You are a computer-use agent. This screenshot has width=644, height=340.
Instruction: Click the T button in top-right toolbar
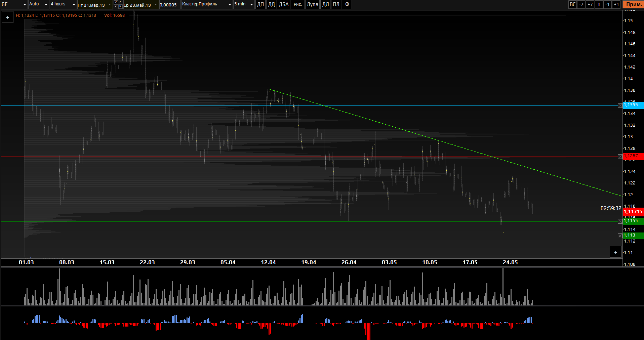tap(599, 4)
